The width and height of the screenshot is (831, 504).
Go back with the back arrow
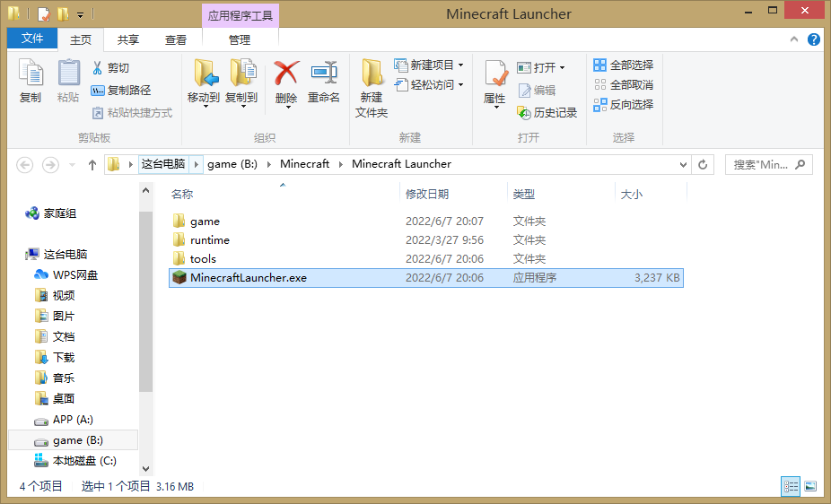(x=25, y=165)
